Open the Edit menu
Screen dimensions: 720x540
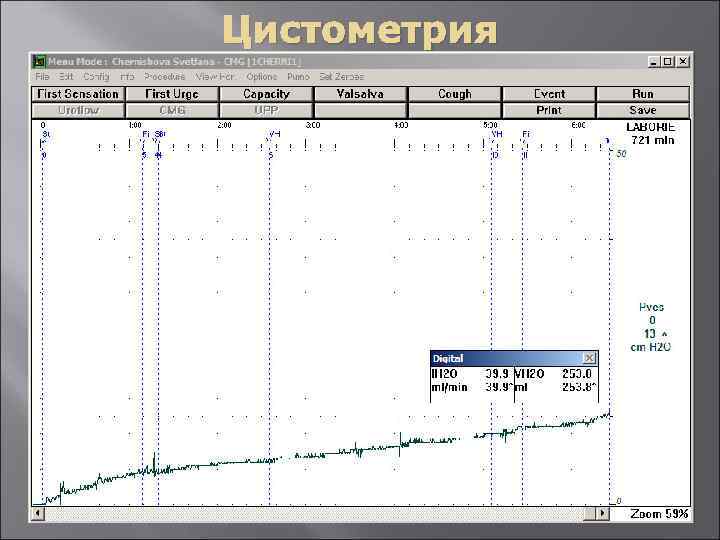pyautogui.click(x=66, y=77)
